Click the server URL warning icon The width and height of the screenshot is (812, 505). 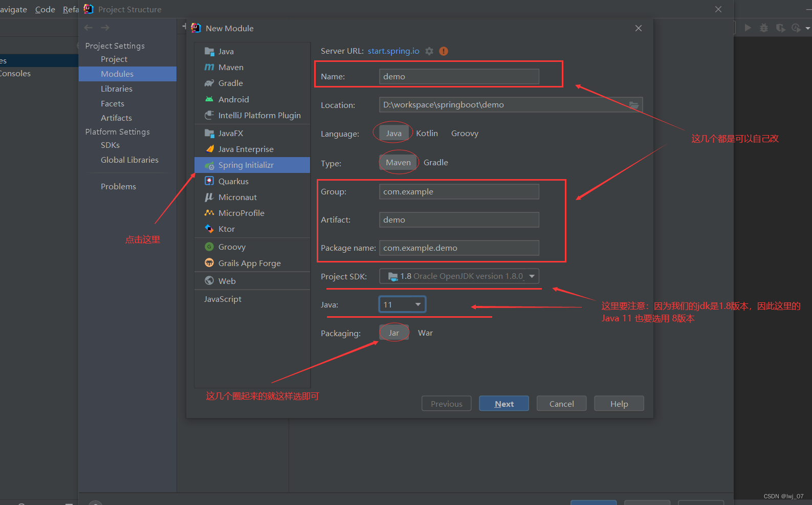click(444, 51)
